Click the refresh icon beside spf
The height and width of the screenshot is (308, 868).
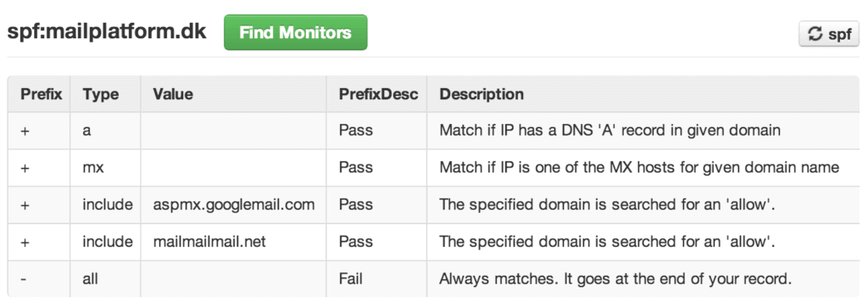point(815,34)
